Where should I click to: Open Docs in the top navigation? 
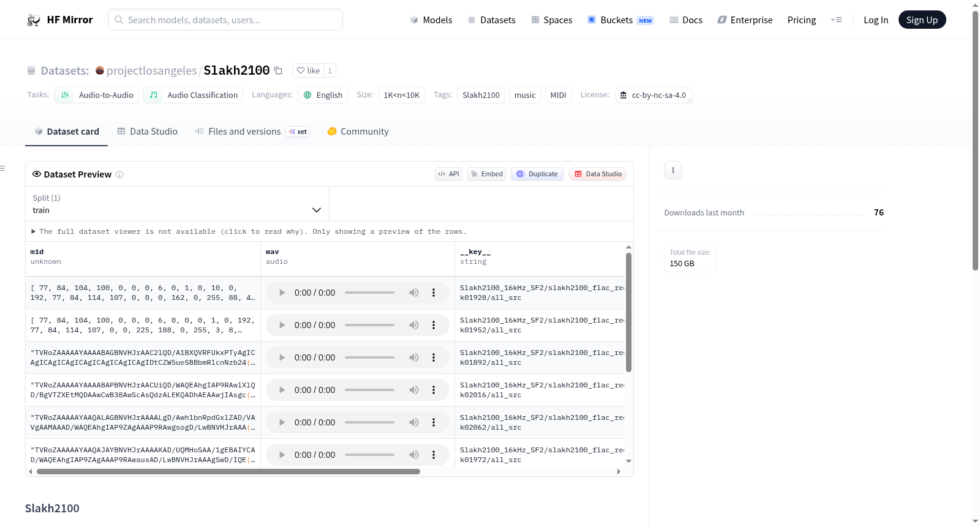pos(686,20)
